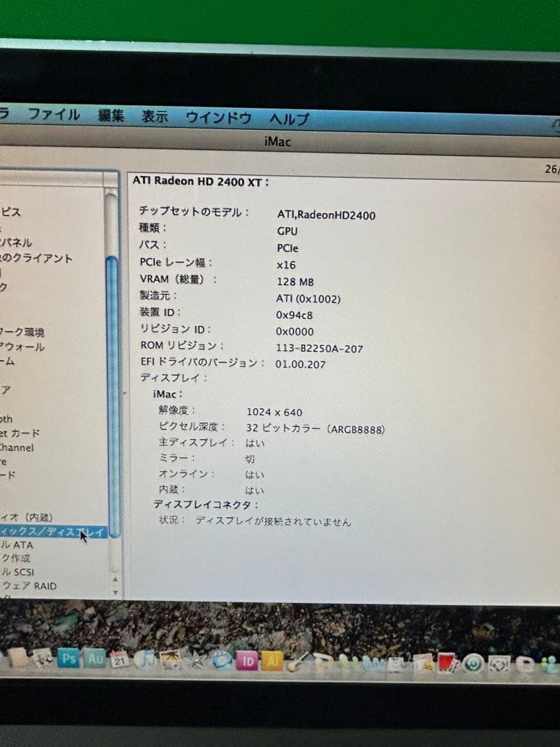The width and height of the screenshot is (560, 747).
Task: Click the star-shaped iMovie Dock icon
Action: point(196,661)
